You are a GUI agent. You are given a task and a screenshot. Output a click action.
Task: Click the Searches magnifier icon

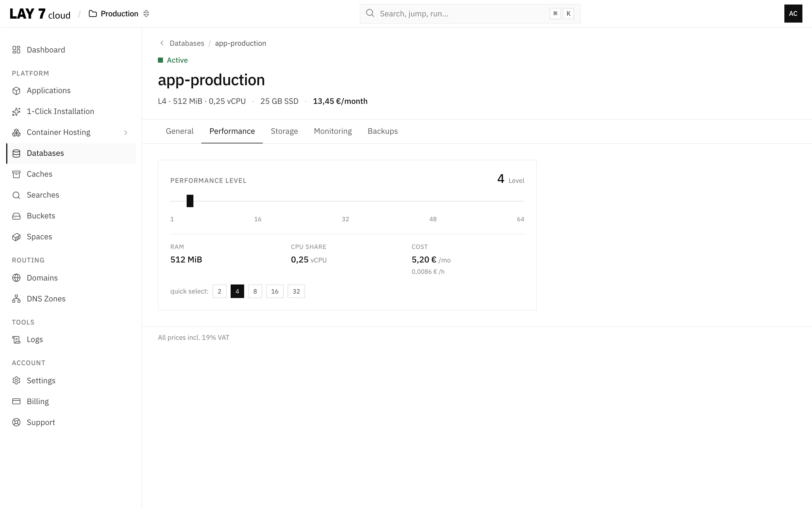click(x=16, y=195)
